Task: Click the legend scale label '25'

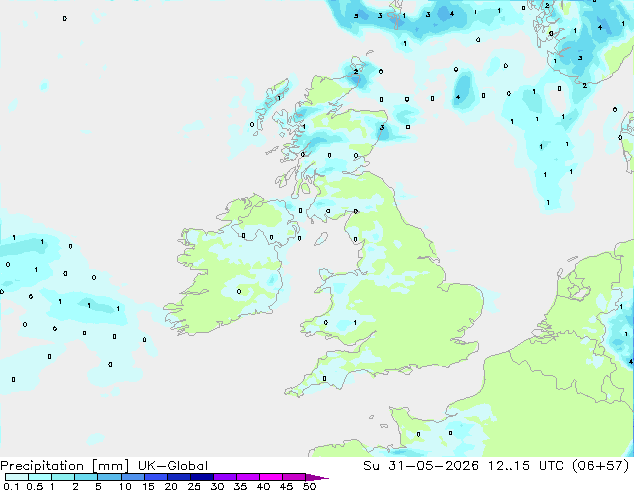Action: [x=194, y=486]
